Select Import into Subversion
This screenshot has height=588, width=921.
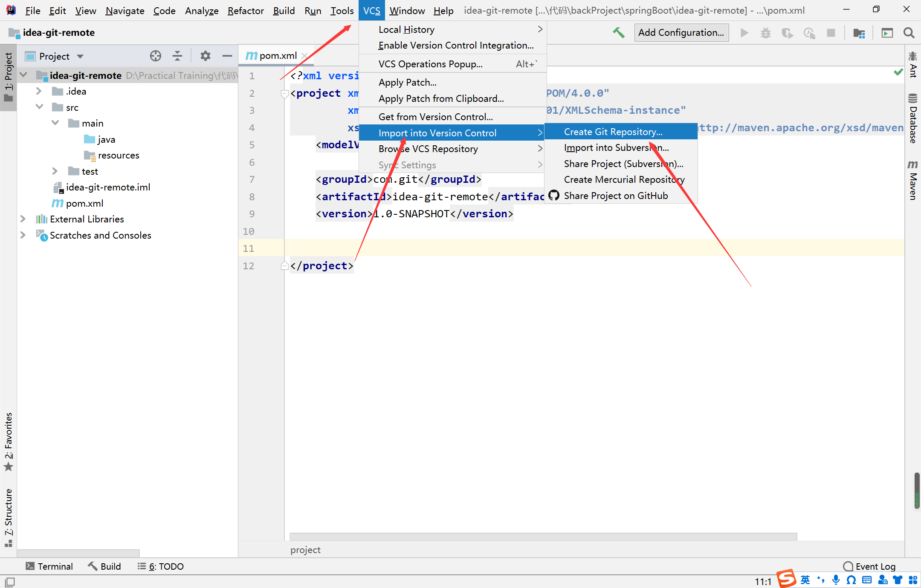[621, 147]
